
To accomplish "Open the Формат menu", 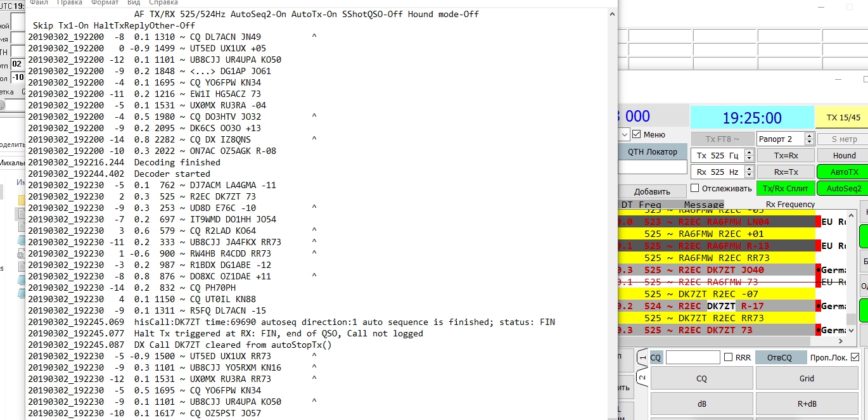I will pyautogui.click(x=105, y=3).
